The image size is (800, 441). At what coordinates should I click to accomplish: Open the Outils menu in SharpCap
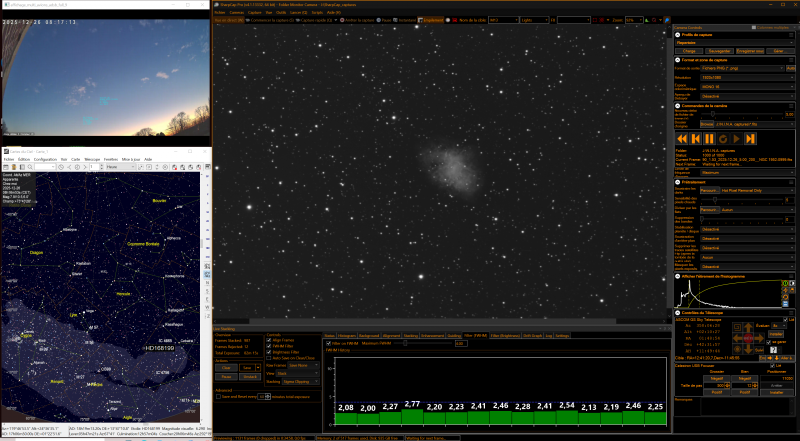[x=281, y=12]
